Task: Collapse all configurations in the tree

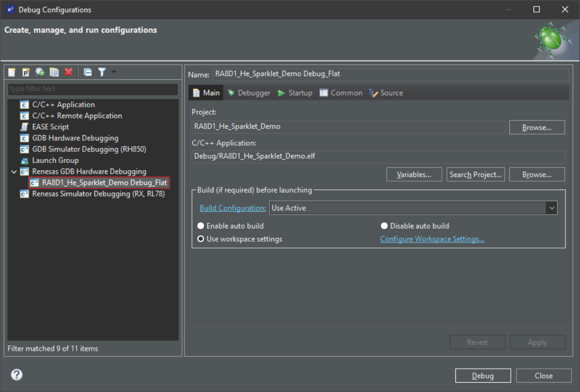Action: point(87,72)
